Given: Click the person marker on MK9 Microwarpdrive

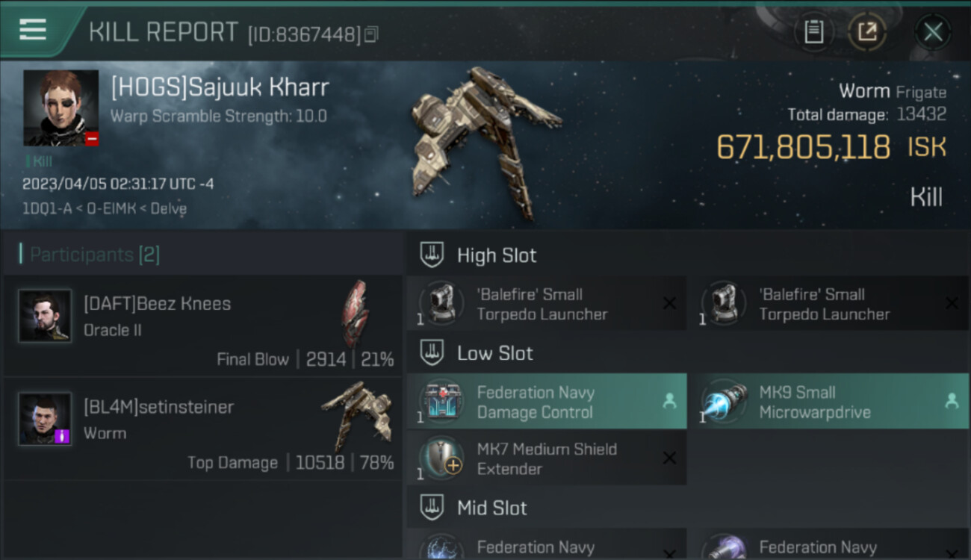Looking at the screenshot, I should [952, 402].
